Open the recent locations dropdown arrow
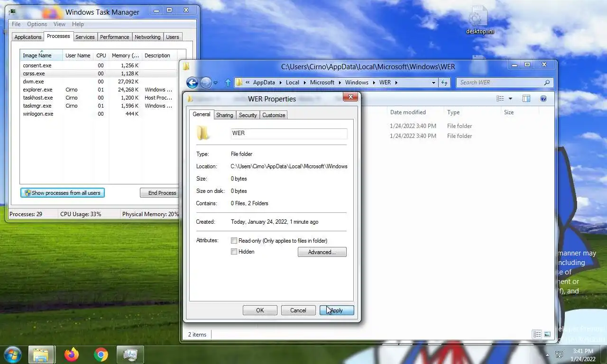Screen dimensions: 607x364 (x=215, y=83)
